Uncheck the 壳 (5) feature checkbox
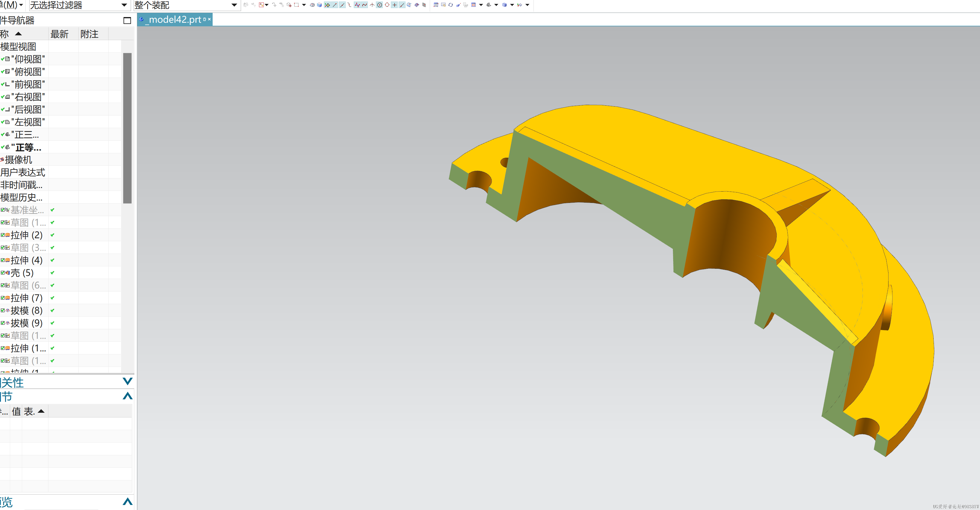 click(3, 273)
